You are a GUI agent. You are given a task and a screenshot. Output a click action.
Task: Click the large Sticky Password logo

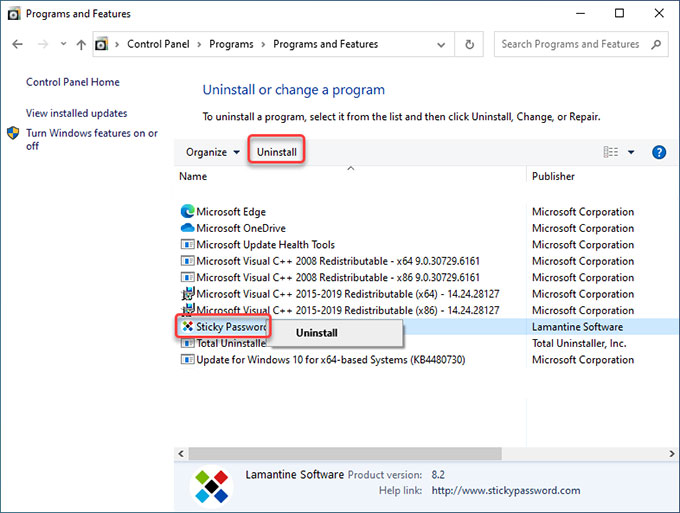pos(212,487)
